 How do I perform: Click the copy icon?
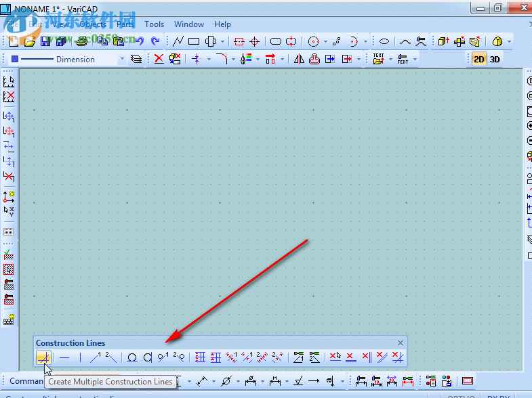[x=102, y=41]
